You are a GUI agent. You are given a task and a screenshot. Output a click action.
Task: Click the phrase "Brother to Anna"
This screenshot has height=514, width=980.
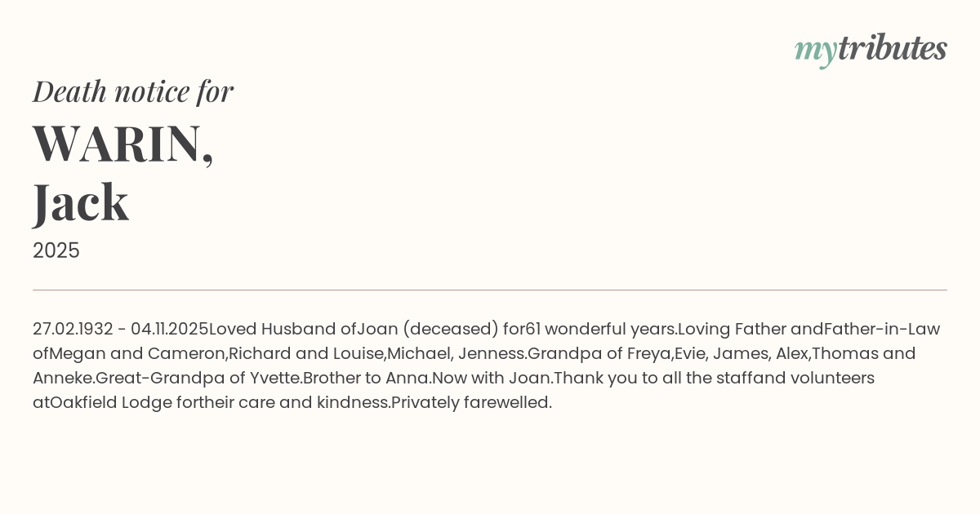(x=366, y=378)
